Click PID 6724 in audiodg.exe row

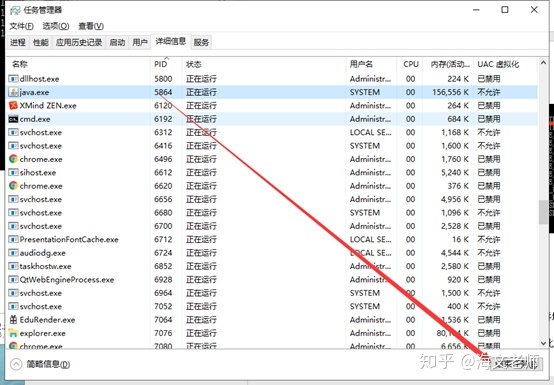(163, 253)
